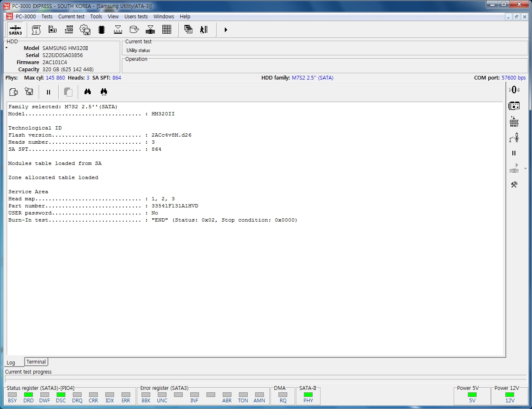Click the greyed copy pages icon
Image resolution: width=532 pixels, height=409 pixels.
tap(68, 92)
